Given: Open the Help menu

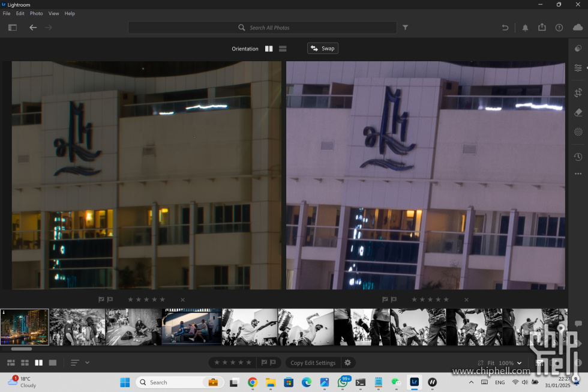Looking at the screenshot, I should [70, 13].
